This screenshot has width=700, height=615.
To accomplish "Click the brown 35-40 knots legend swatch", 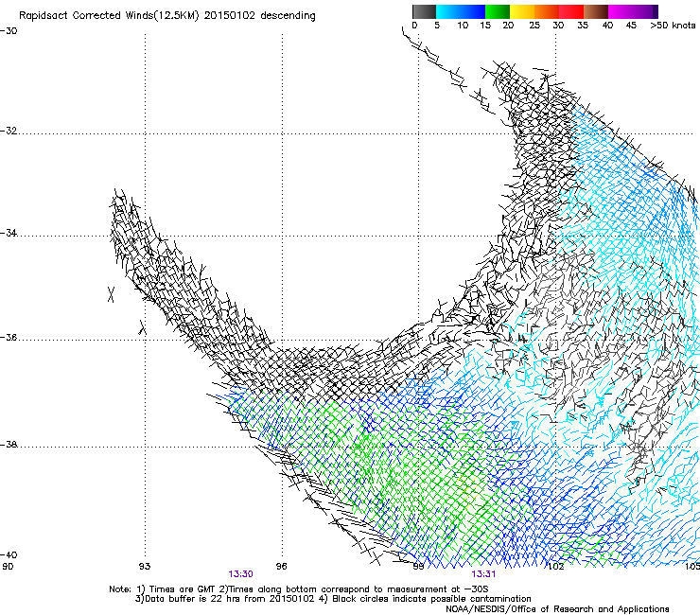I will point(596,11).
